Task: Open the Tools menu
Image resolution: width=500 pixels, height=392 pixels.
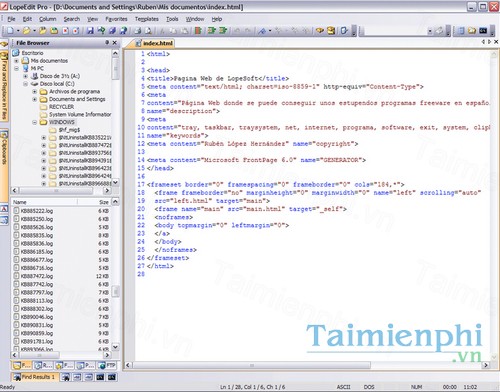Action: 172,19
